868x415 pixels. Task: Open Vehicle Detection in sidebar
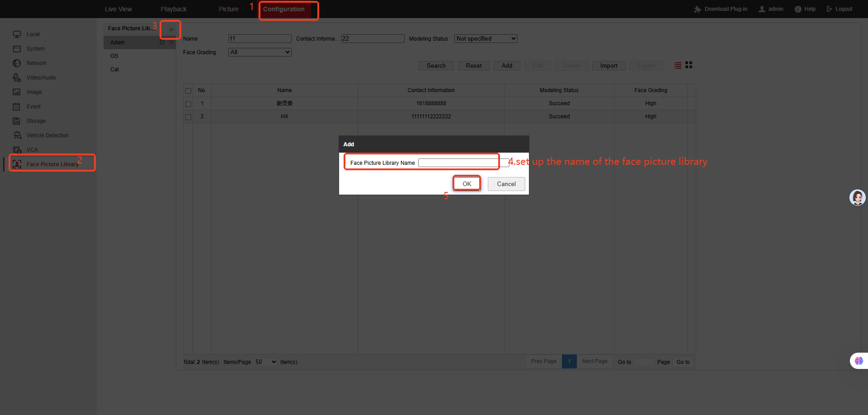(47, 135)
